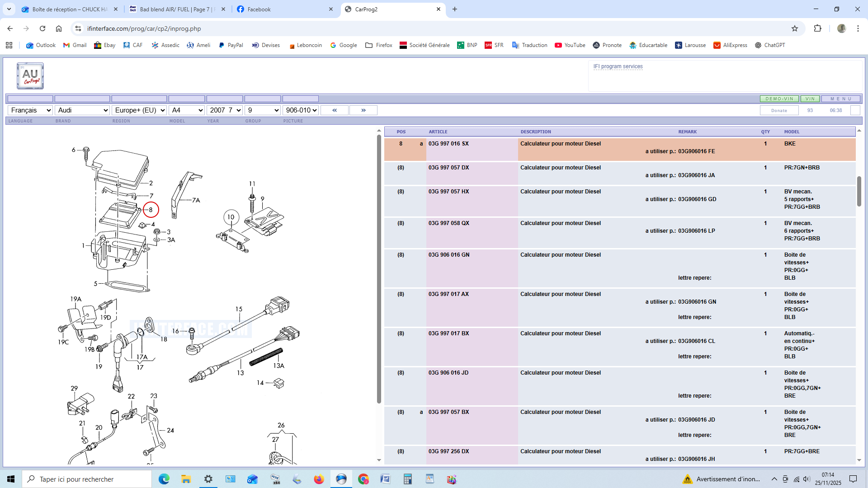Select the circled part 8 in the diagram
868x488 pixels.
click(x=151, y=210)
